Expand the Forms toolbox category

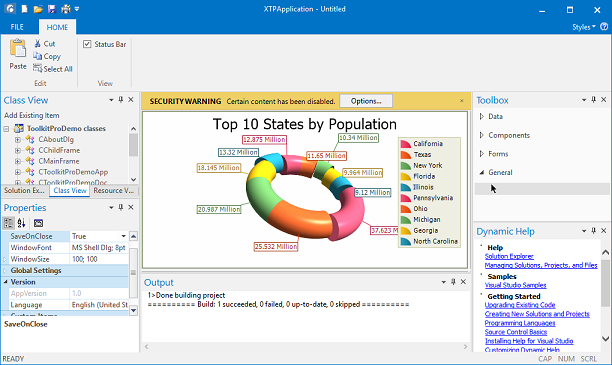482,154
